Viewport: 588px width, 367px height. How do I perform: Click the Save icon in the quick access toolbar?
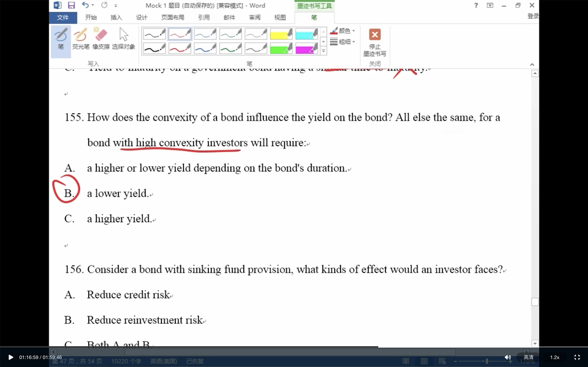click(71, 5)
